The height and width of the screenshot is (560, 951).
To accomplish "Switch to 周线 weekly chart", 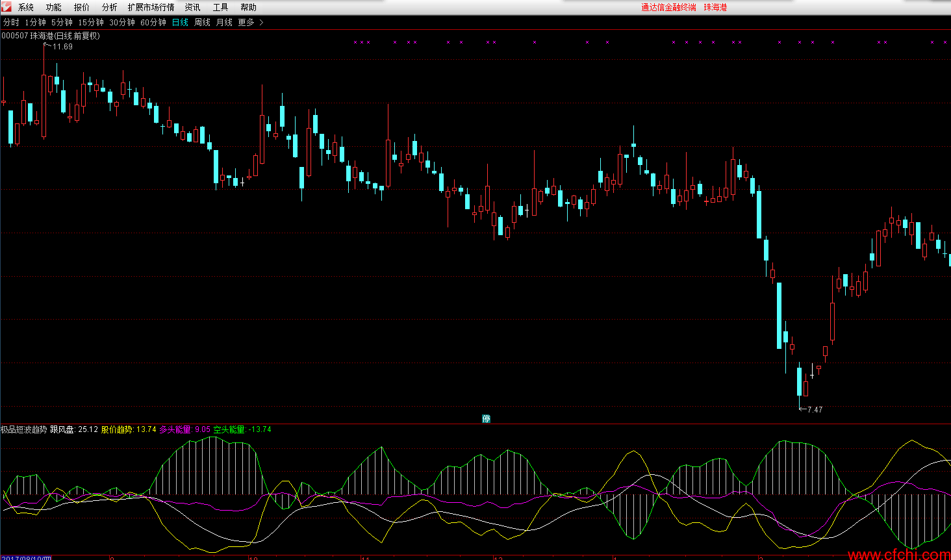I will click(x=202, y=22).
